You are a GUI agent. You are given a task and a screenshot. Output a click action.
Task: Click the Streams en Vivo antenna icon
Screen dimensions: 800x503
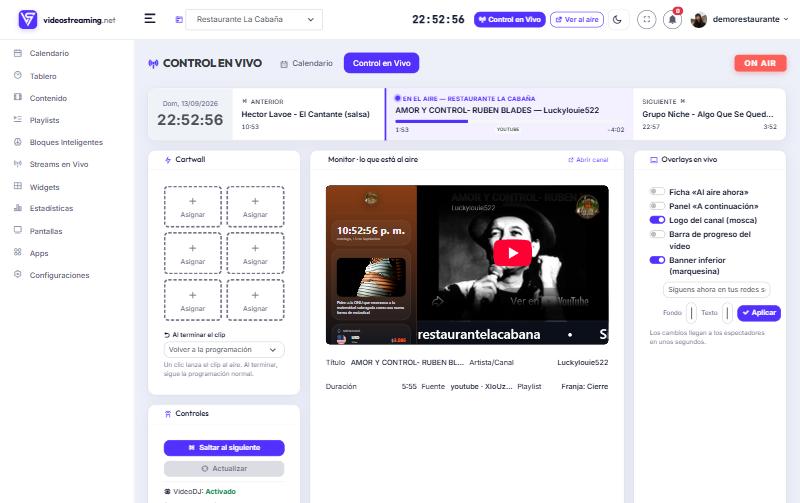(18, 164)
